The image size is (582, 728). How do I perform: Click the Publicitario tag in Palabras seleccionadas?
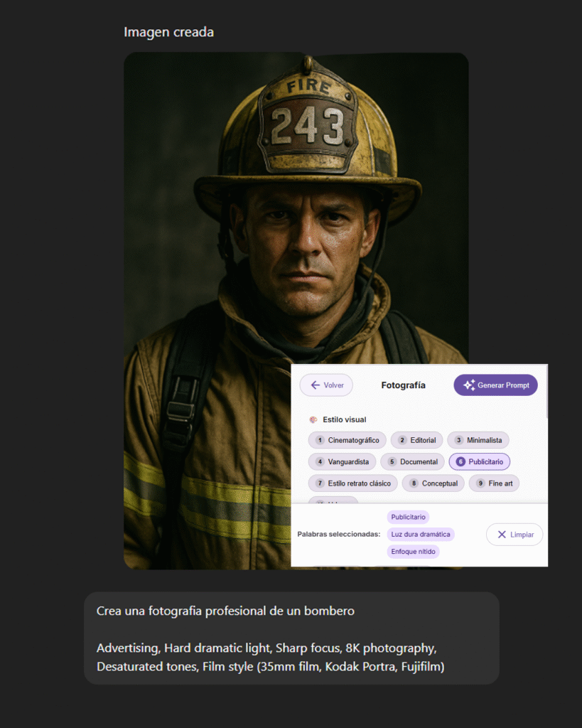pyautogui.click(x=408, y=518)
